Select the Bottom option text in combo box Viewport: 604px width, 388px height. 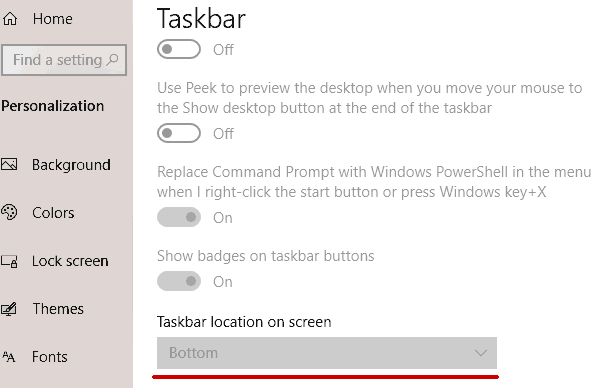[x=193, y=353]
